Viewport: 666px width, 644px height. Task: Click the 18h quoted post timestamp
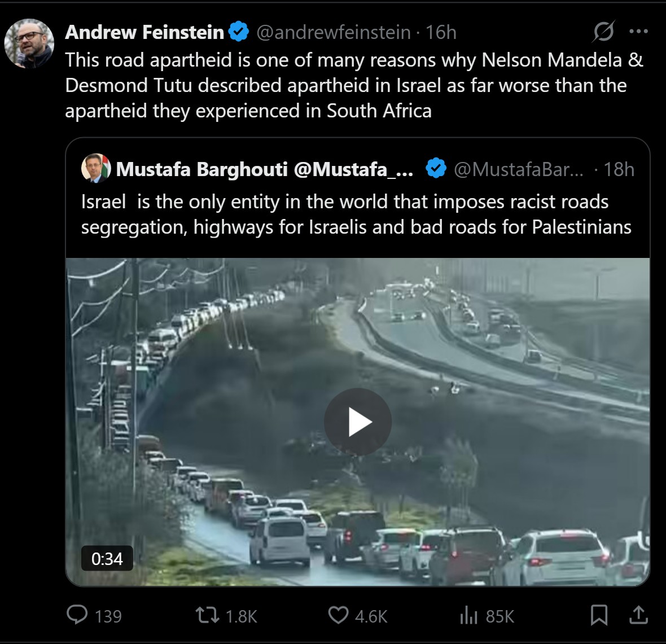coord(619,169)
